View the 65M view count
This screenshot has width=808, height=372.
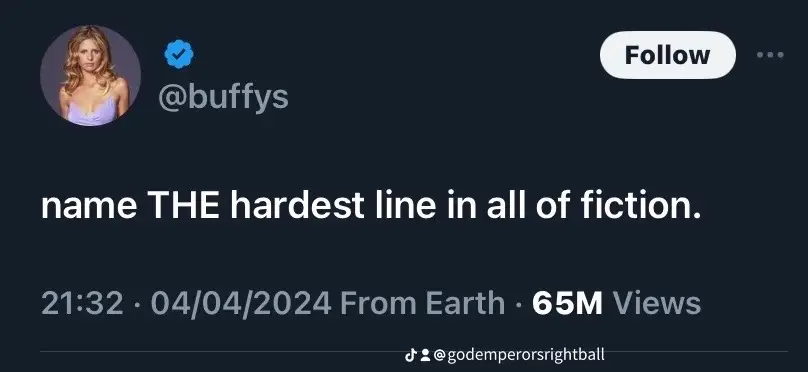click(x=616, y=303)
